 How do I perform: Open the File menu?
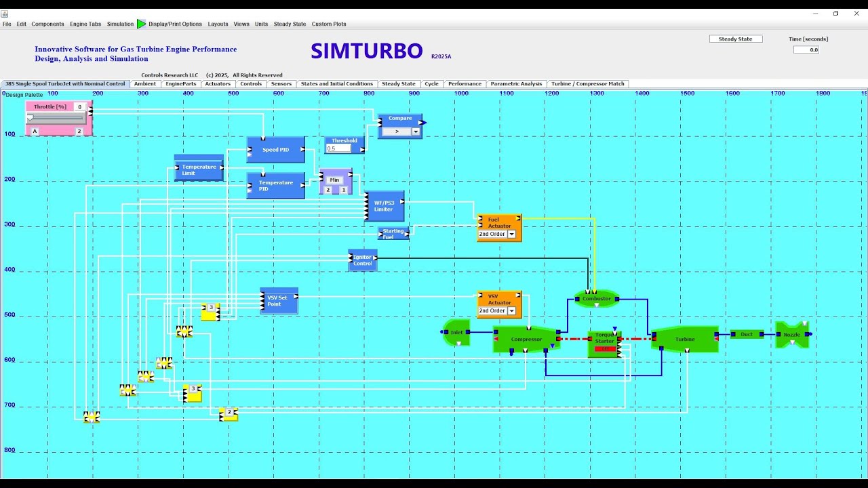pos(7,24)
